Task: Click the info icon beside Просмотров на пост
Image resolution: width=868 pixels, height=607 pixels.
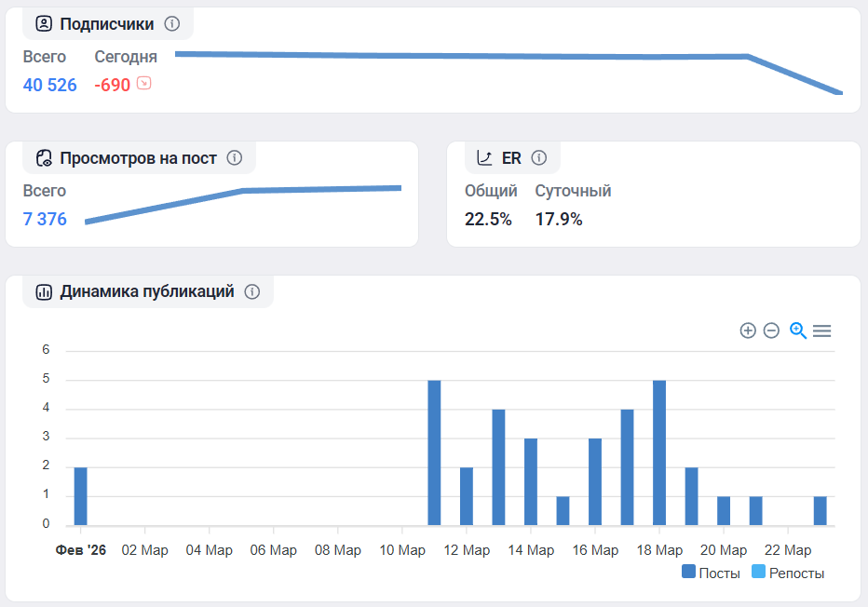Action: 235,158
